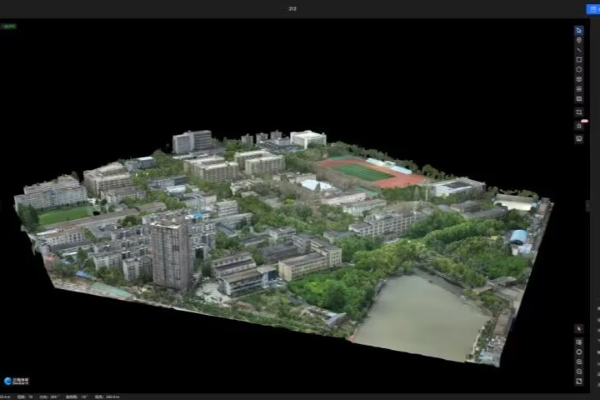The width and height of the screenshot is (600, 400).
Task: Click the zoom in view control
Action: click(x=579, y=362)
